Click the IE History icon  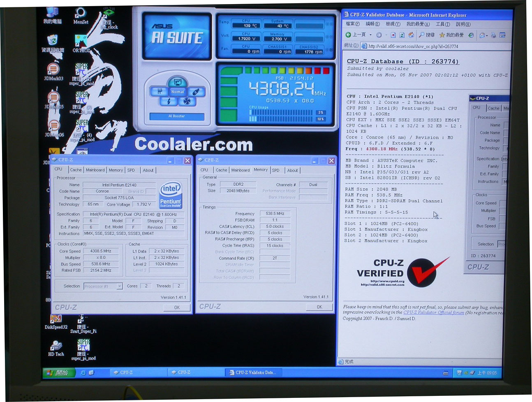coord(471,35)
